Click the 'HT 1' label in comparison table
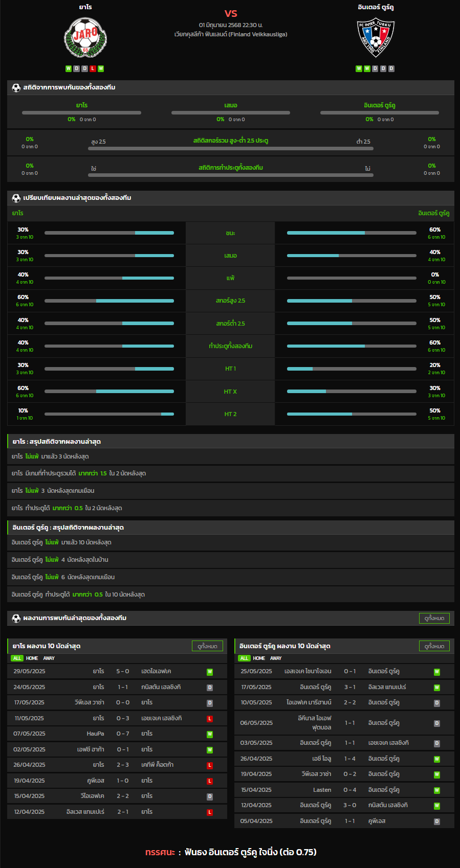The height and width of the screenshot is (868, 460). point(230,369)
